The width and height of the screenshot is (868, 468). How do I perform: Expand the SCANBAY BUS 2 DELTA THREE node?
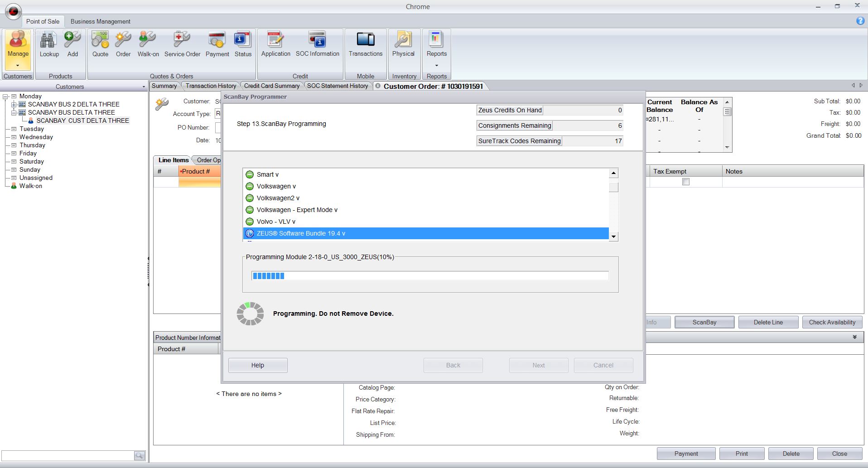coord(14,104)
